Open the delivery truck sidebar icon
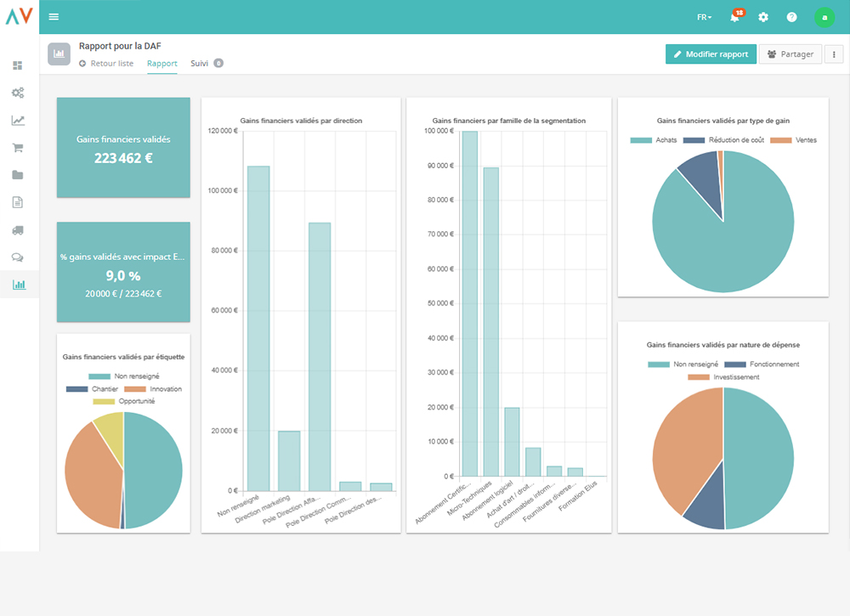Image resolution: width=850 pixels, height=616 pixels. [x=18, y=230]
